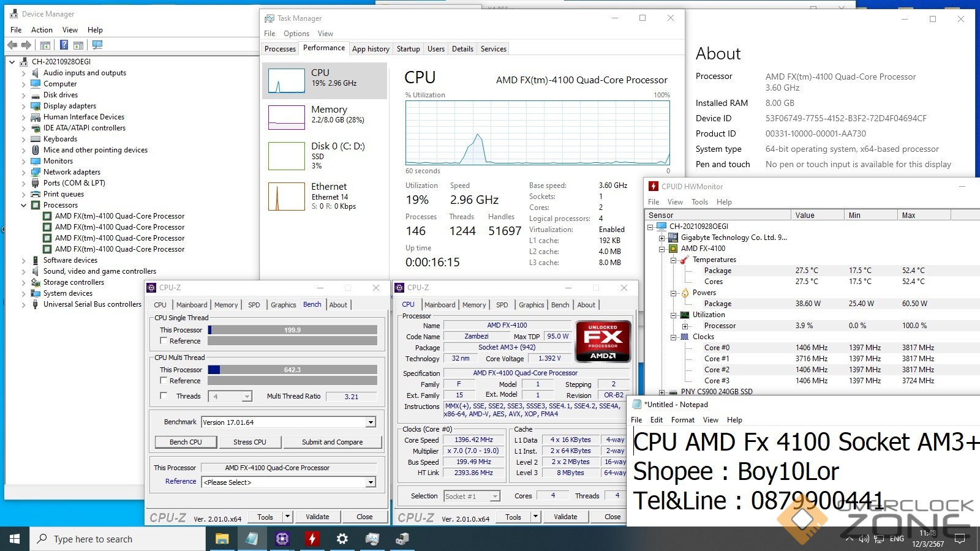Click the taskbar search box
980x551 pixels.
(x=118, y=539)
